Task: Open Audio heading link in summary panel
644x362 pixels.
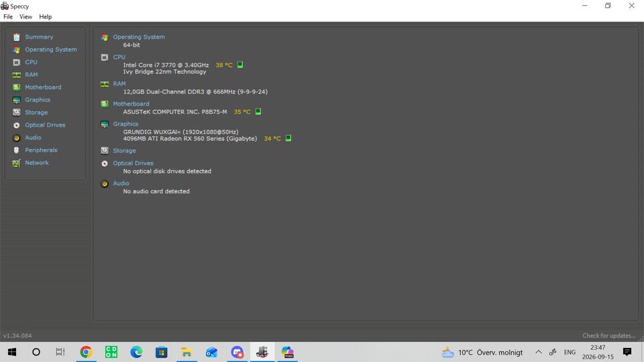Action: pos(121,184)
